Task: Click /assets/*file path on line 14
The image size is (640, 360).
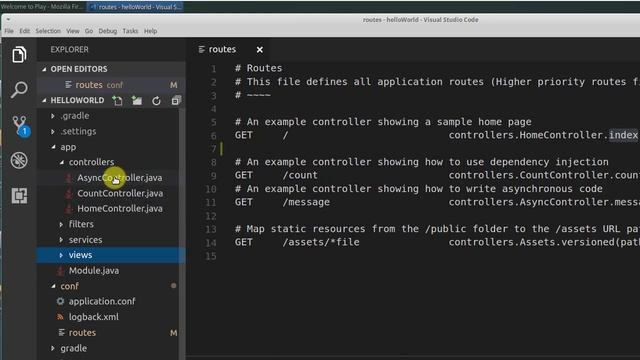Action: pos(321,242)
